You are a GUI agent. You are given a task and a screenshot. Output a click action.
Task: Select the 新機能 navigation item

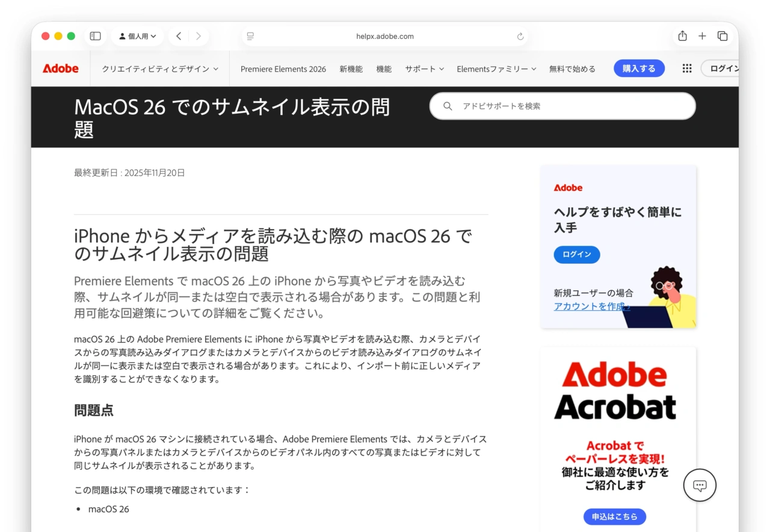pos(351,69)
